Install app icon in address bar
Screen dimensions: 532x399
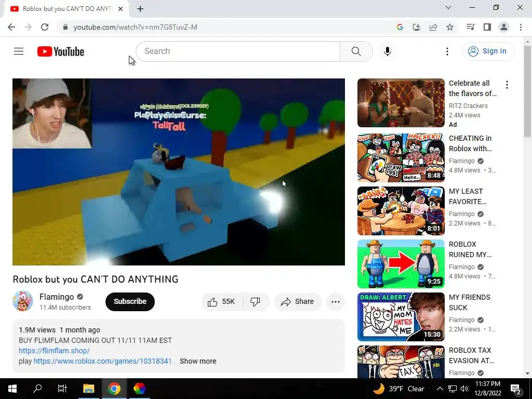point(416,27)
